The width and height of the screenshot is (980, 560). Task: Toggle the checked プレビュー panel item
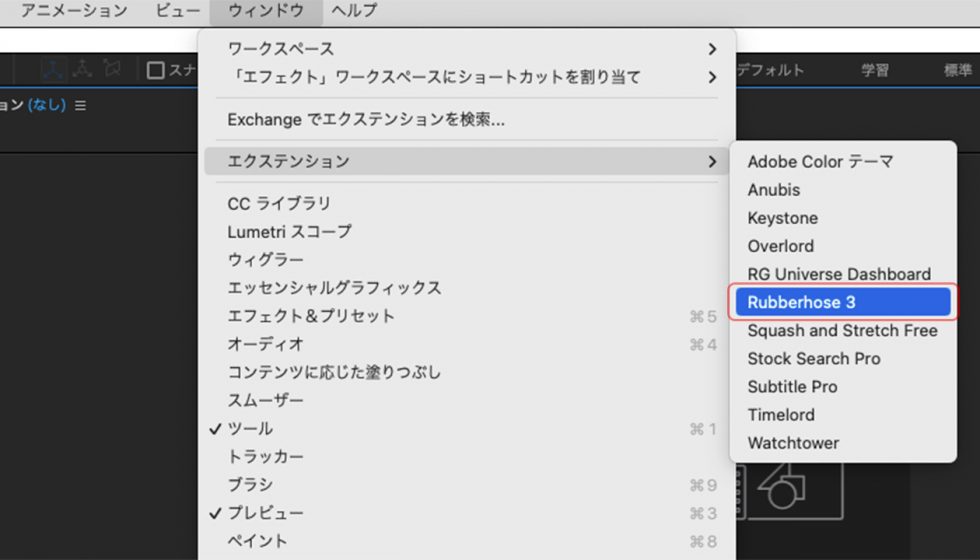(467, 512)
